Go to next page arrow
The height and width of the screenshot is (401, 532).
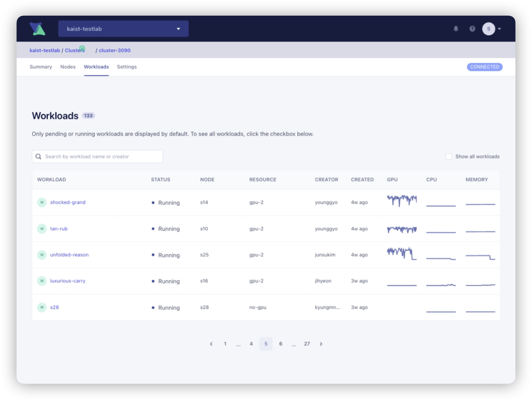[321, 344]
